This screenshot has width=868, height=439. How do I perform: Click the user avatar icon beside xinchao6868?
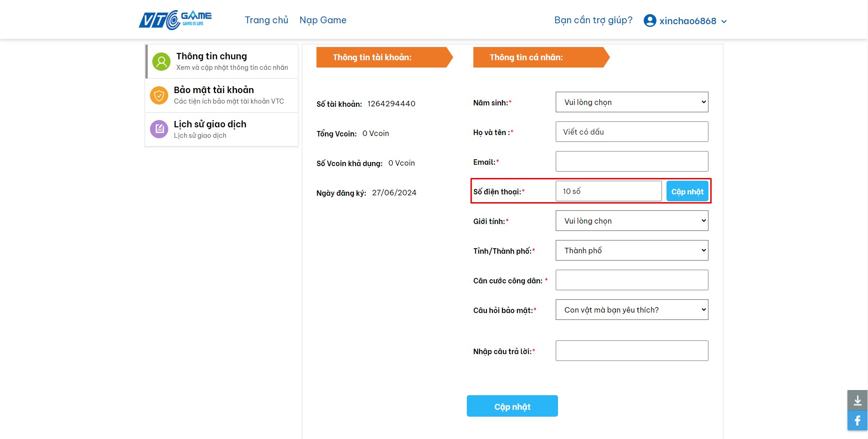tap(650, 21)
